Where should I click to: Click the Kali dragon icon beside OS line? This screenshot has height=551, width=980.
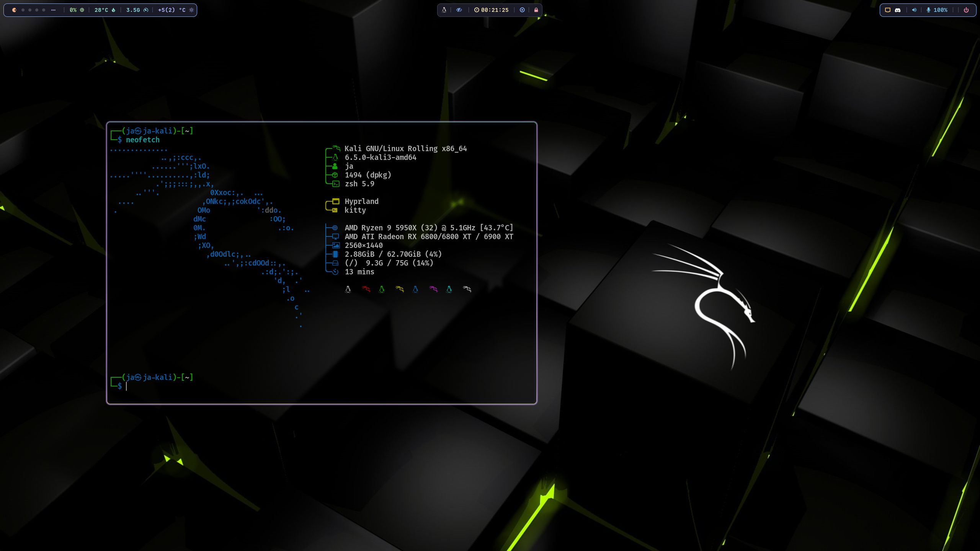336,148
